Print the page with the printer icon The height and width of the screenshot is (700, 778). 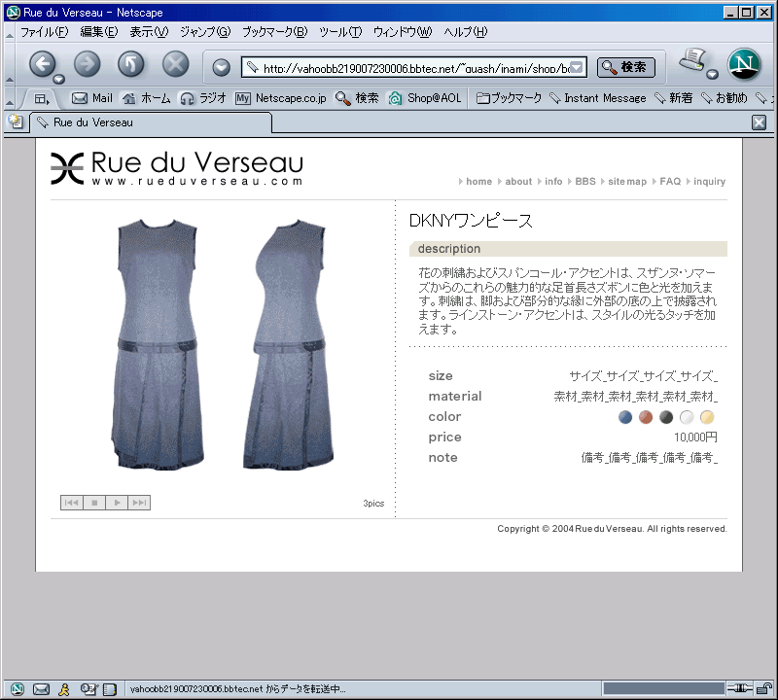pos(692,60)
